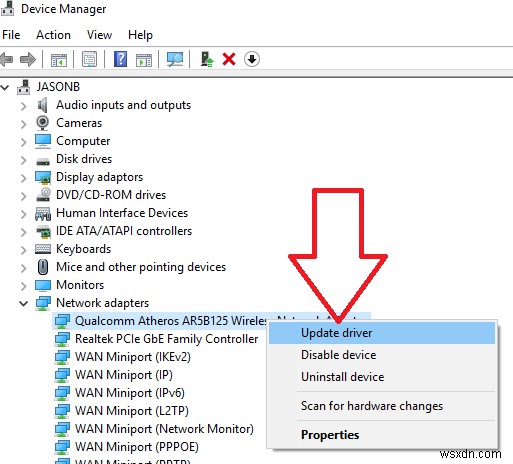Click the Cameras webcam icon

43,123
